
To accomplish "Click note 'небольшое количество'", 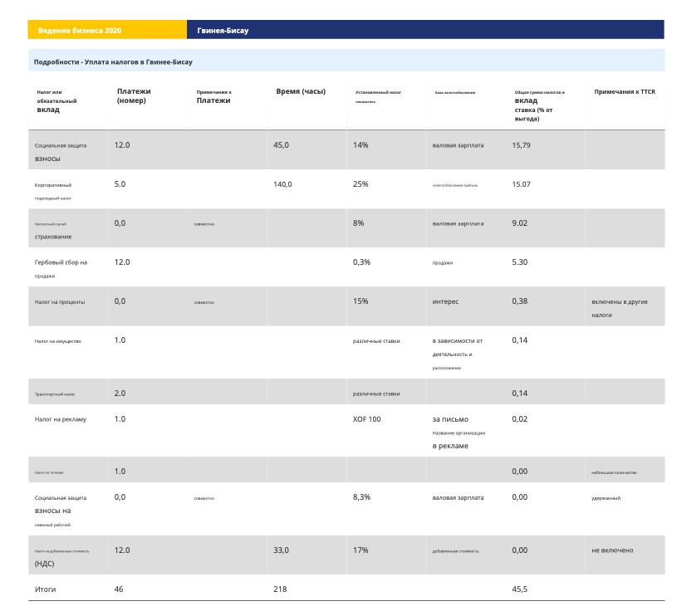I will pyautogui.click(x=614, y=472).
